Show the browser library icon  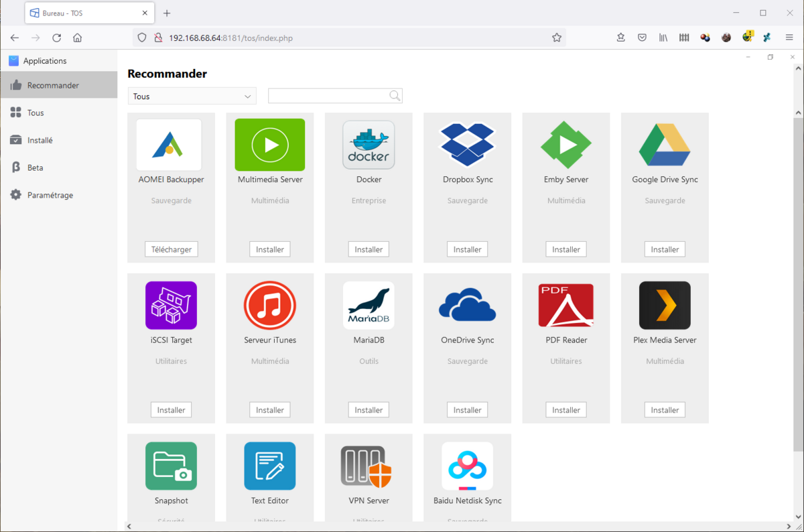tap(663, 38)
